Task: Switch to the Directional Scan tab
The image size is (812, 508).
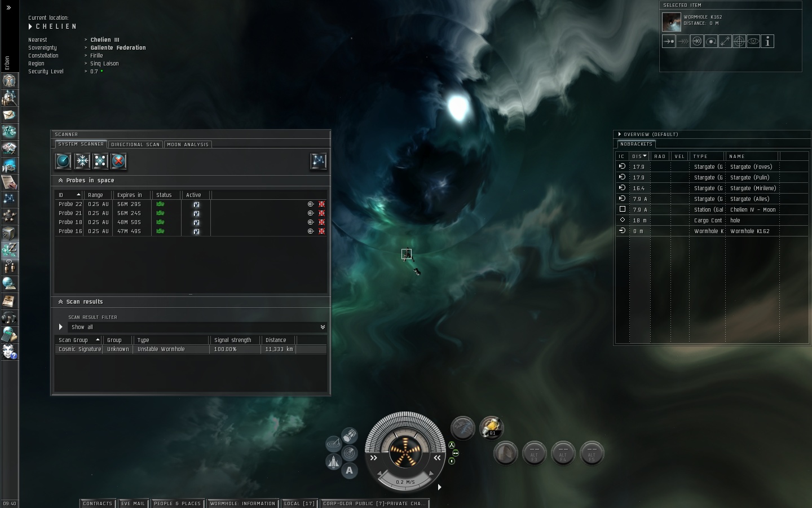Action: (135, 144)
